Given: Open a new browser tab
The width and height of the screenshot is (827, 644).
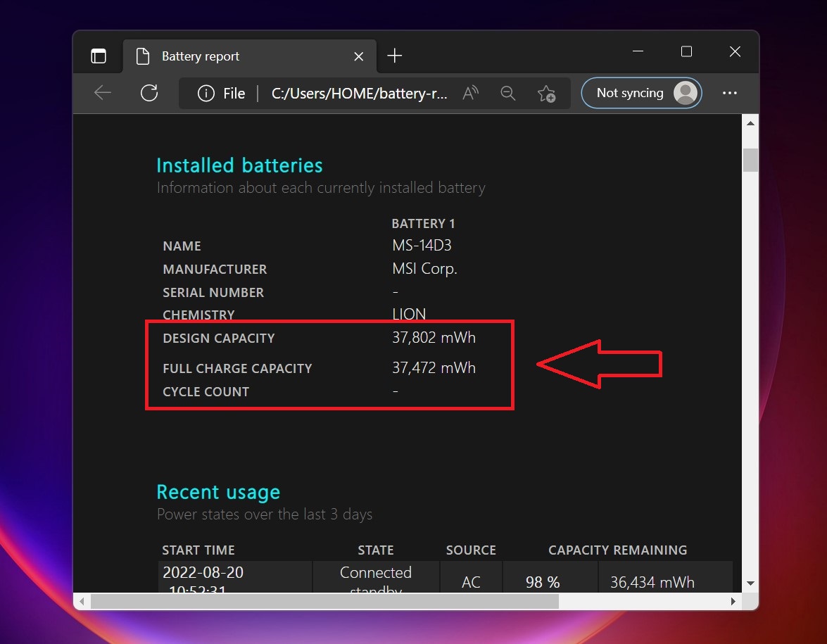Looking at the screenshot, I should [x=395, y=56].
